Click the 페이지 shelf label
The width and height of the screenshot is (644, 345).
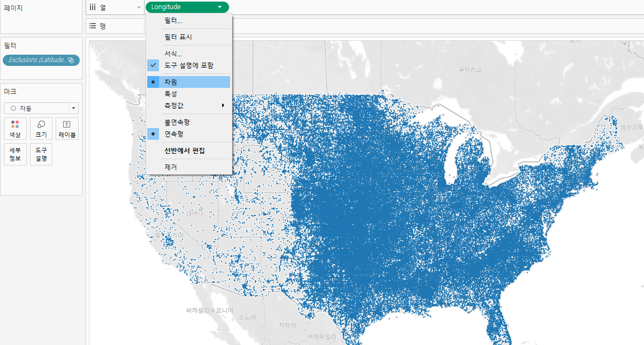point(13,8)
